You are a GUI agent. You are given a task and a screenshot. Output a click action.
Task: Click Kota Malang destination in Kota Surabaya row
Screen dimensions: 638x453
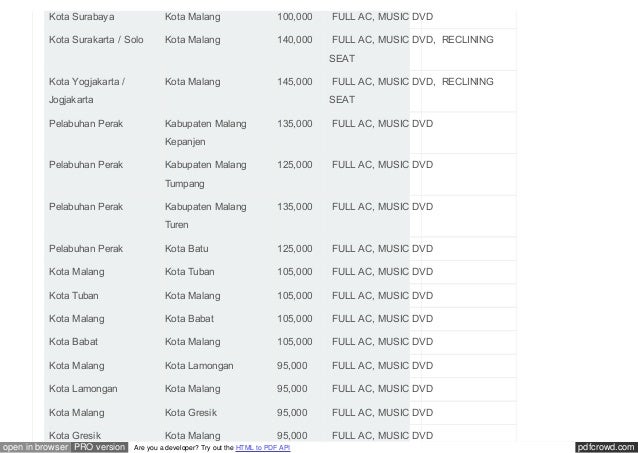click(192, 17)
